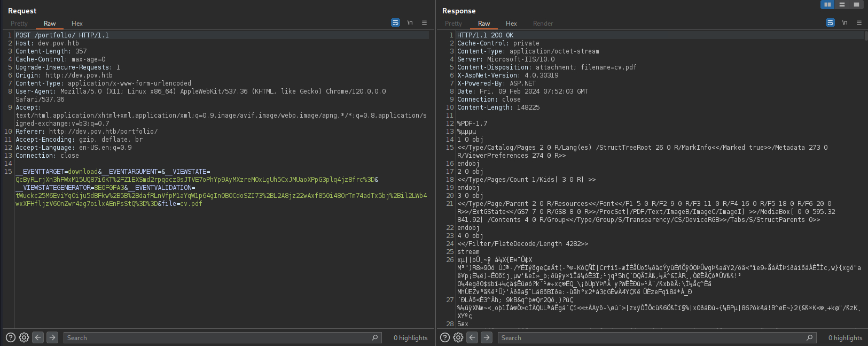This screenshot has height=346, width=868.
Task: Click the 'Host: dev.pov.htb' header line
Action: [x=47, y=43]
